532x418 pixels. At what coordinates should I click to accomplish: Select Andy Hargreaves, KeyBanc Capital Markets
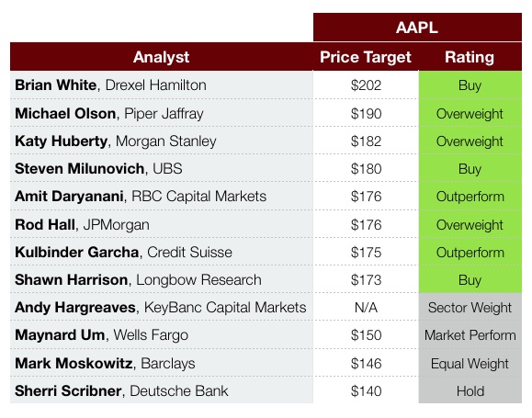click(x=162, y=308)
